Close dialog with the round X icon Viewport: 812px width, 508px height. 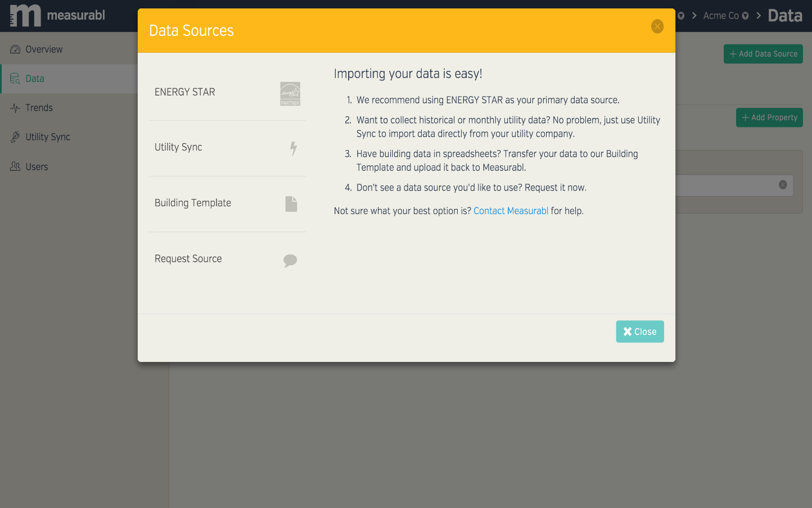(x=657, y=26)
